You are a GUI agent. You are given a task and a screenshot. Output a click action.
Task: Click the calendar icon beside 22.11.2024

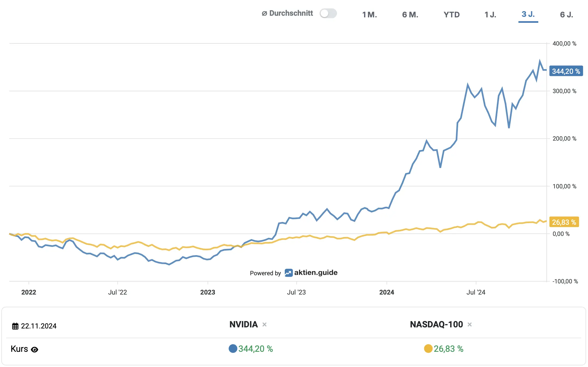(15, 326)
